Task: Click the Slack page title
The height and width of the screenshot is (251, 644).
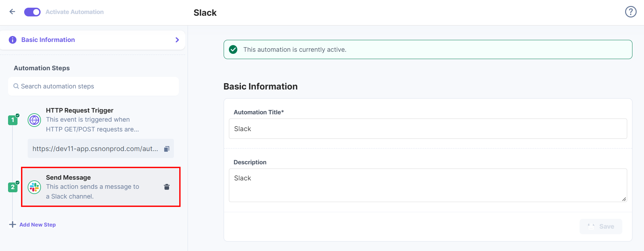Action: (x=205, y=13)
